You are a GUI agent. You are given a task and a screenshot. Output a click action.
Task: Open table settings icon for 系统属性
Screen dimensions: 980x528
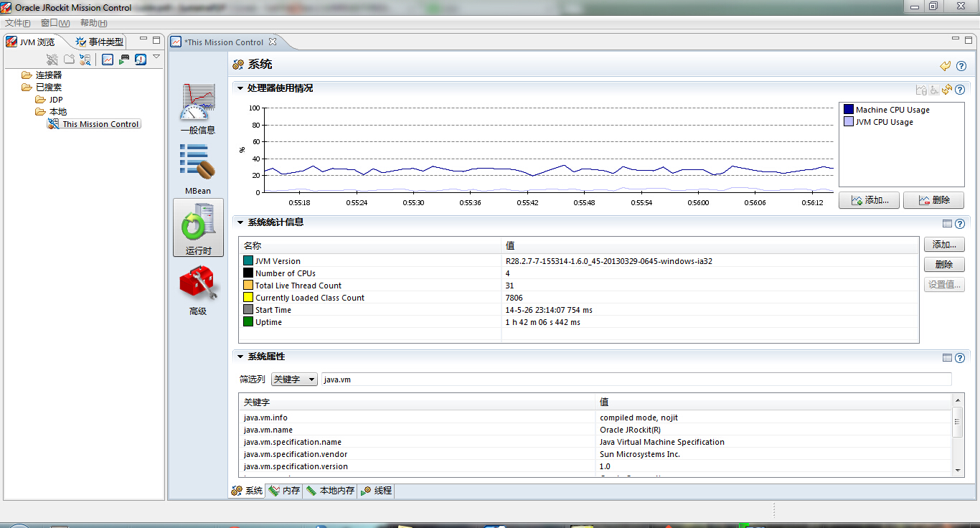click(x=947, y=357)
